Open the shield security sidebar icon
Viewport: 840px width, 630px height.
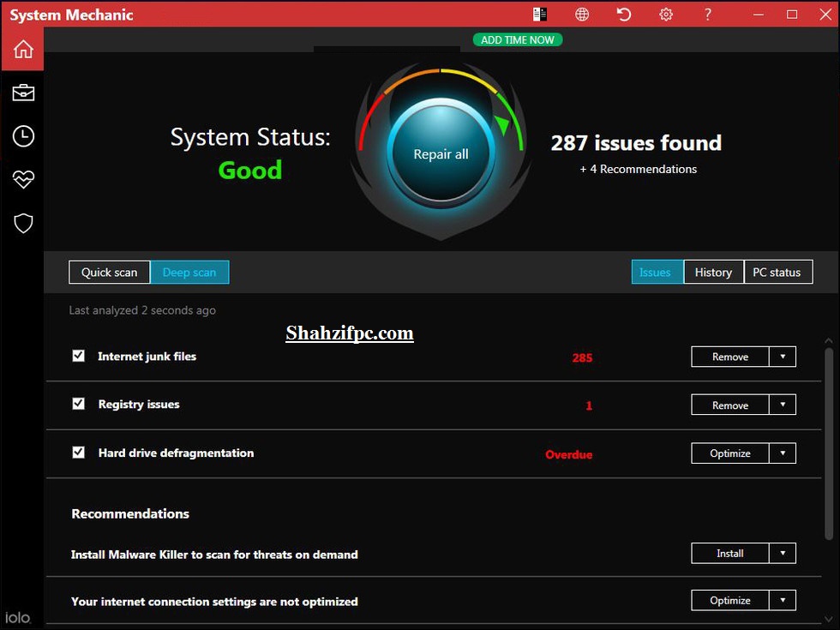(x=21, y=223)
